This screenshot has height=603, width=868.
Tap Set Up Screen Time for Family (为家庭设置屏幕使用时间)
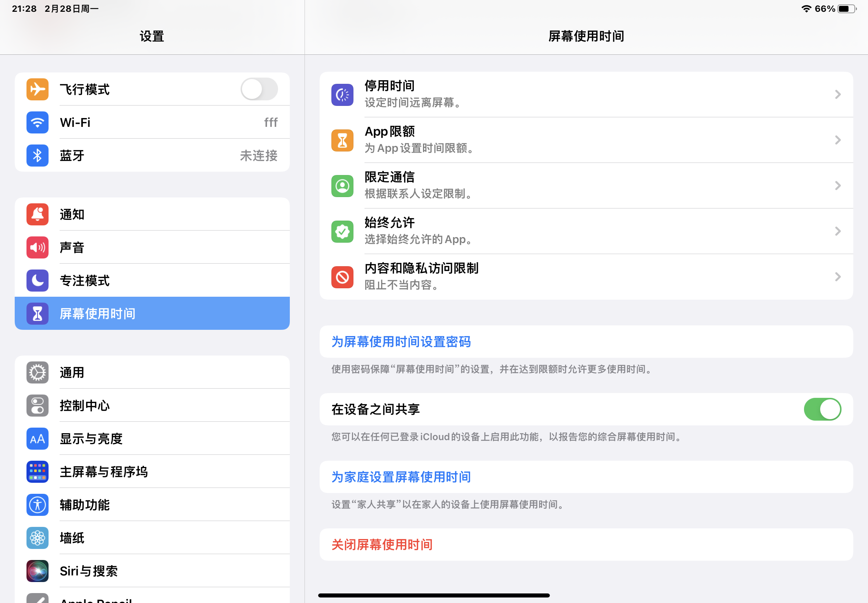[401, 477]
